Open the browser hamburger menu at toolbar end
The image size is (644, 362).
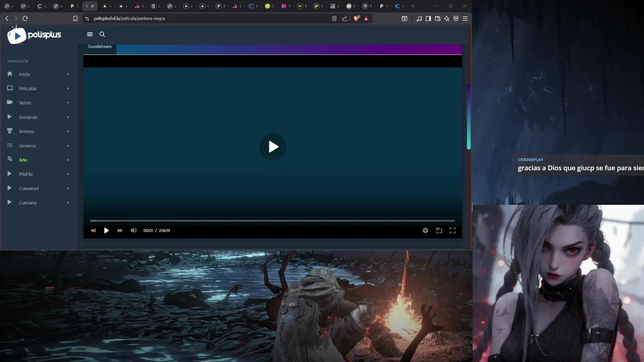tap(465, 19)
